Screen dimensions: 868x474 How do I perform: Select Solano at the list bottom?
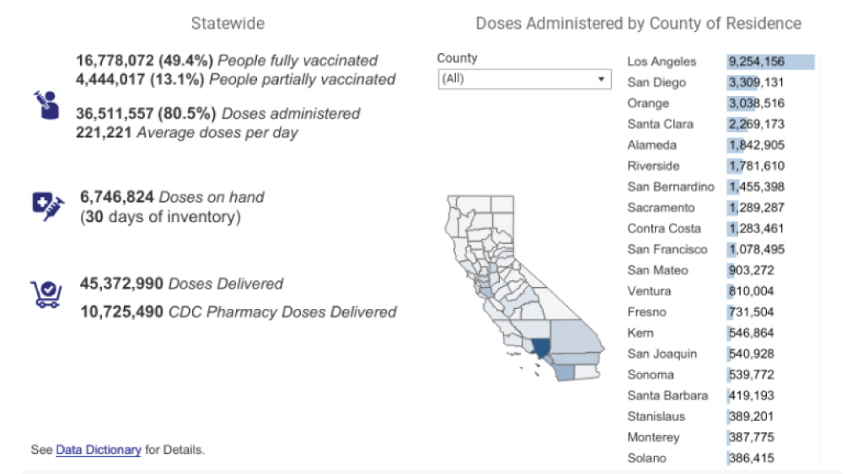click(x=646, y=458)
